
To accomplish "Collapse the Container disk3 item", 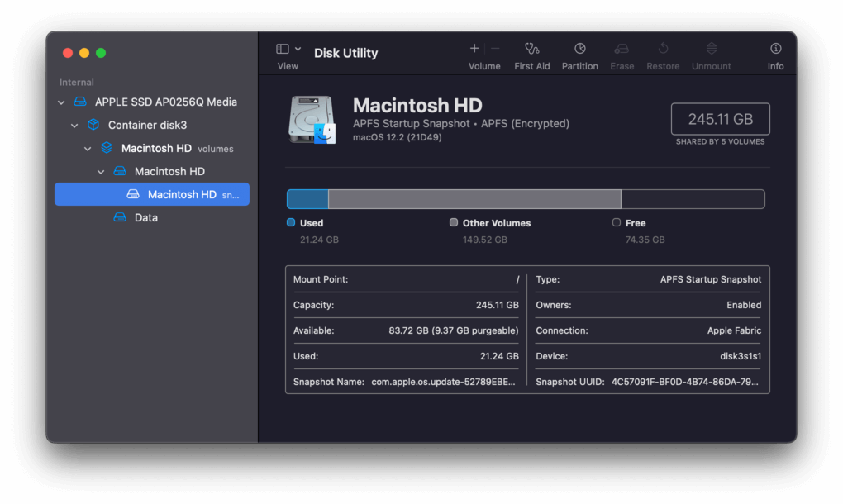I will 74,126.
